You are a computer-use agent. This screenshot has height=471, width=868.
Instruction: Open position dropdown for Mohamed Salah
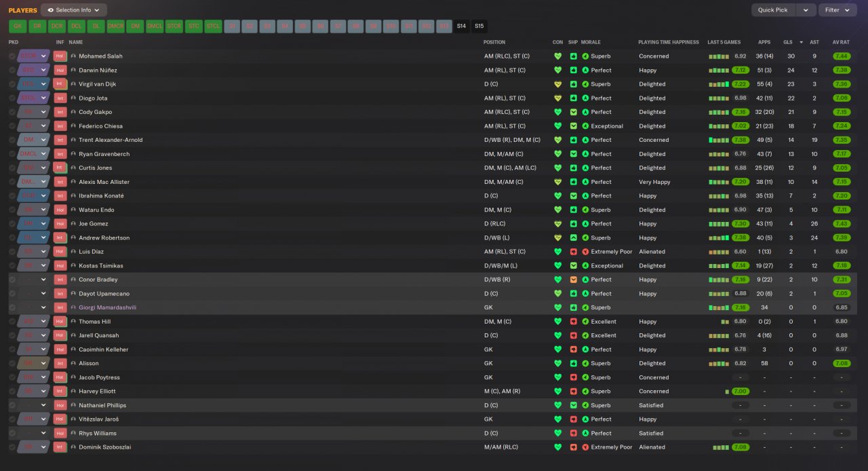tap(44, 56)
